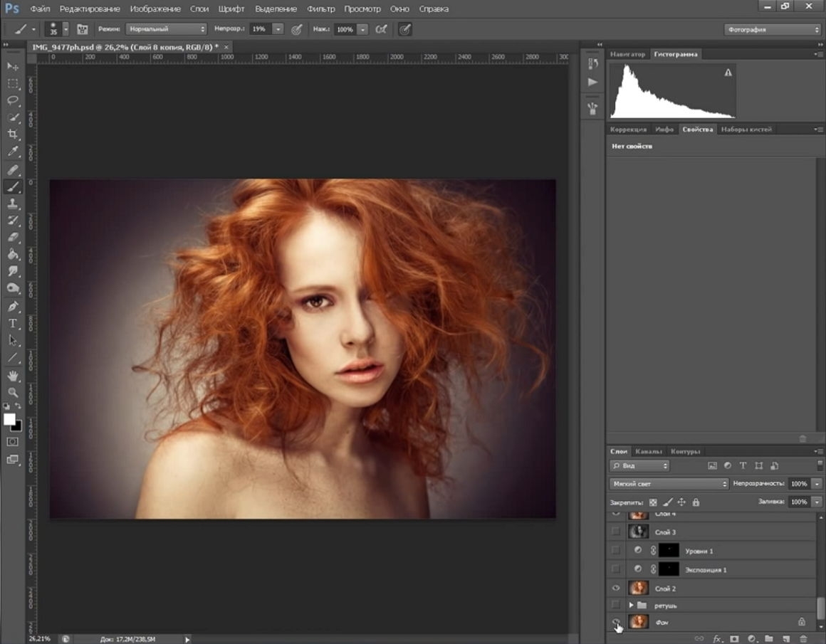The height and width of the screenshot is (644, 826).
Task: Expand the ретушь layer group
Action: pyautogui.click(x=631, y=605)
